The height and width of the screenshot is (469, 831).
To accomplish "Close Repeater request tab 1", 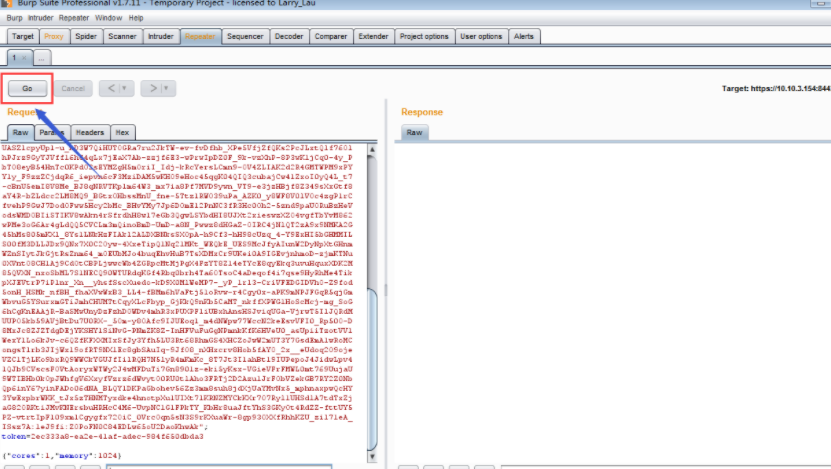I will click(x=24, y=58).
